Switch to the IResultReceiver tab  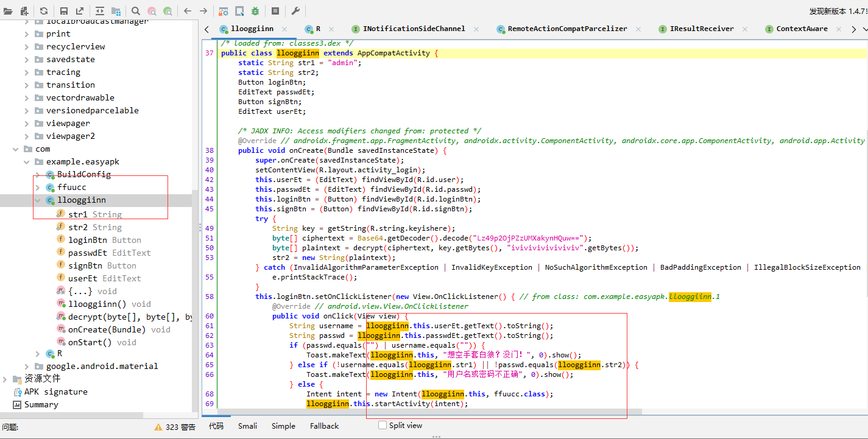(x=701, y=29)
